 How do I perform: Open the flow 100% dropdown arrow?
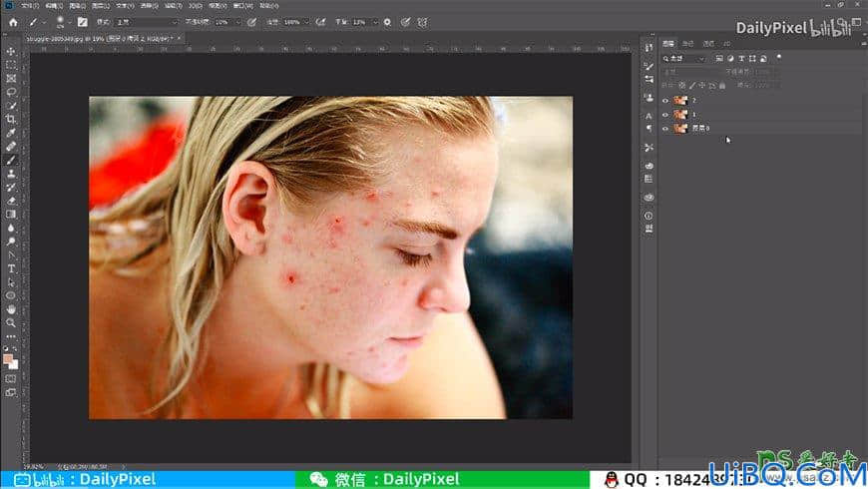pyautogui.click(x=305, y=23)
